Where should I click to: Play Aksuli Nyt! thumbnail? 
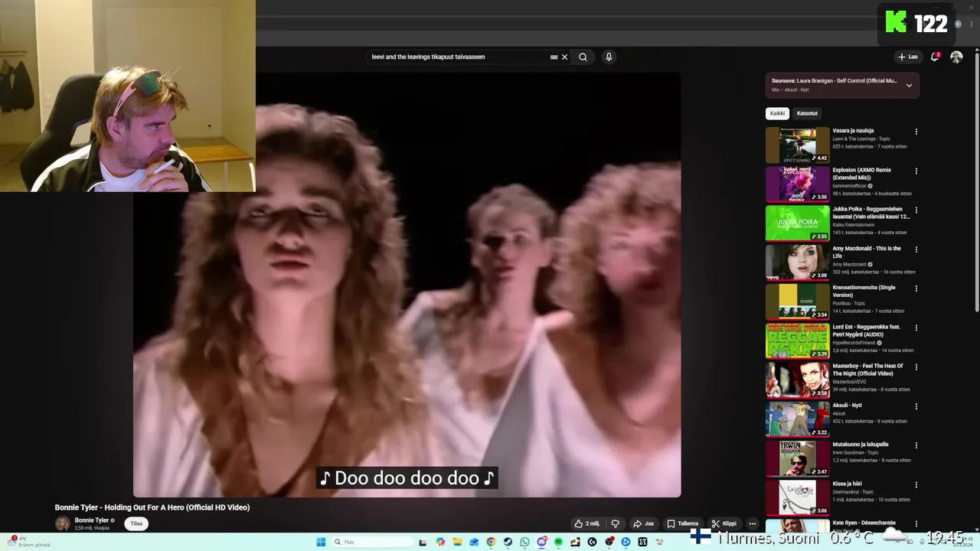coord(797,419)
